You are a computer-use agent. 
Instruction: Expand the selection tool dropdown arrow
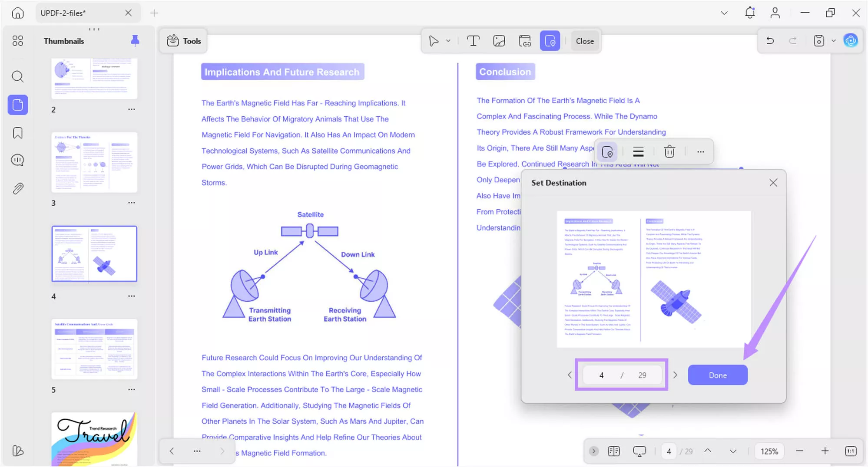pos(448,41)
